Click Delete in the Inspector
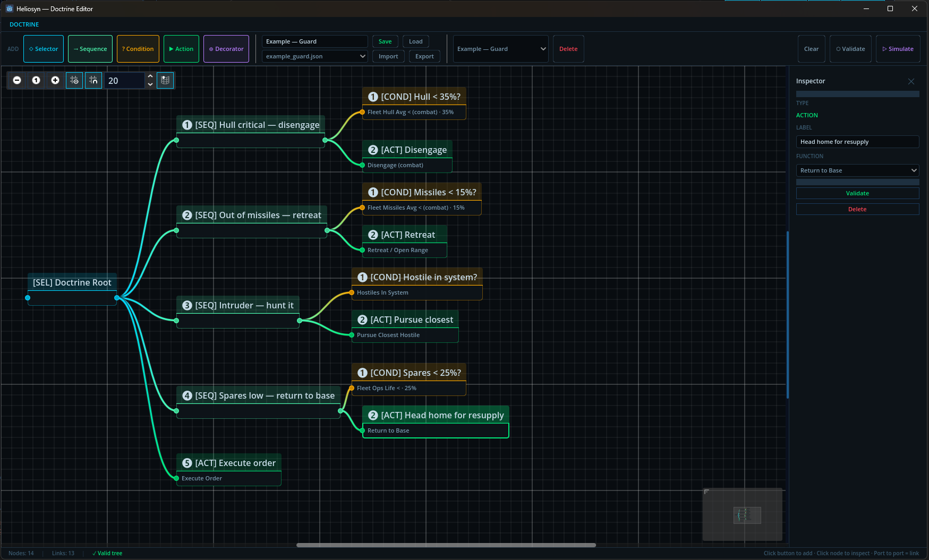The image size is (929, 560). click(857, 209)
